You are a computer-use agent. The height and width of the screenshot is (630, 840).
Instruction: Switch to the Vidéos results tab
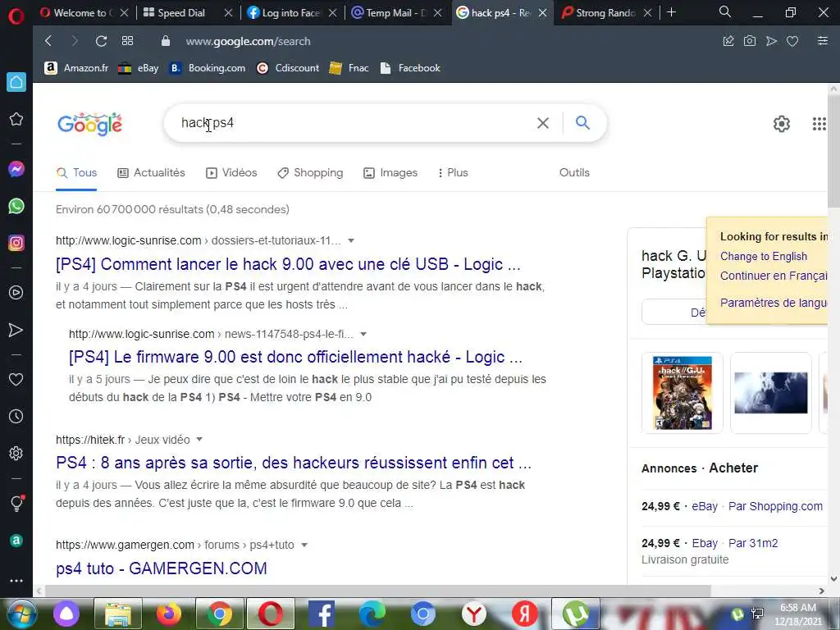pyautogui.click(x=231, y=172)
